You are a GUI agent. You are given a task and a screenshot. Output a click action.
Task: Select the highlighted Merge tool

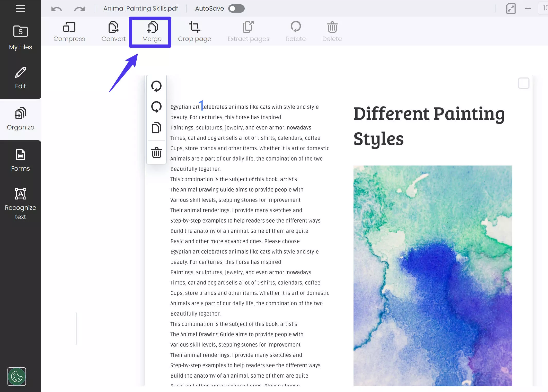[x=152, y=31]
